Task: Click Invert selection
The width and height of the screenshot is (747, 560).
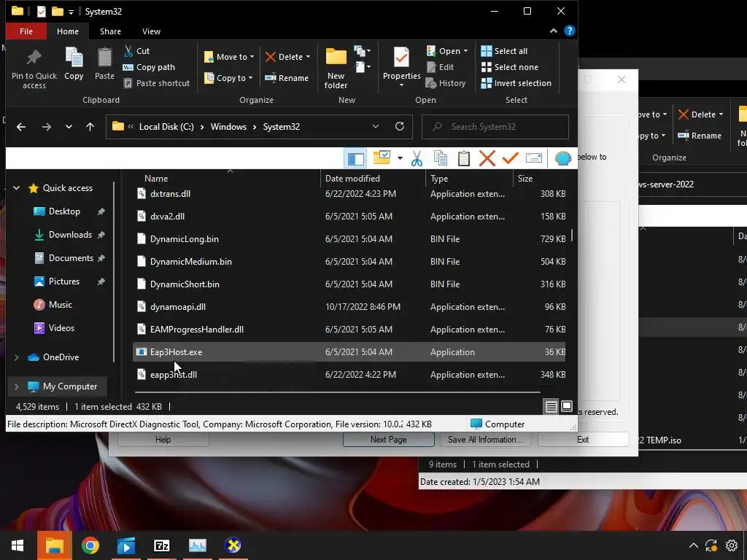Action: tap(516, 83)
